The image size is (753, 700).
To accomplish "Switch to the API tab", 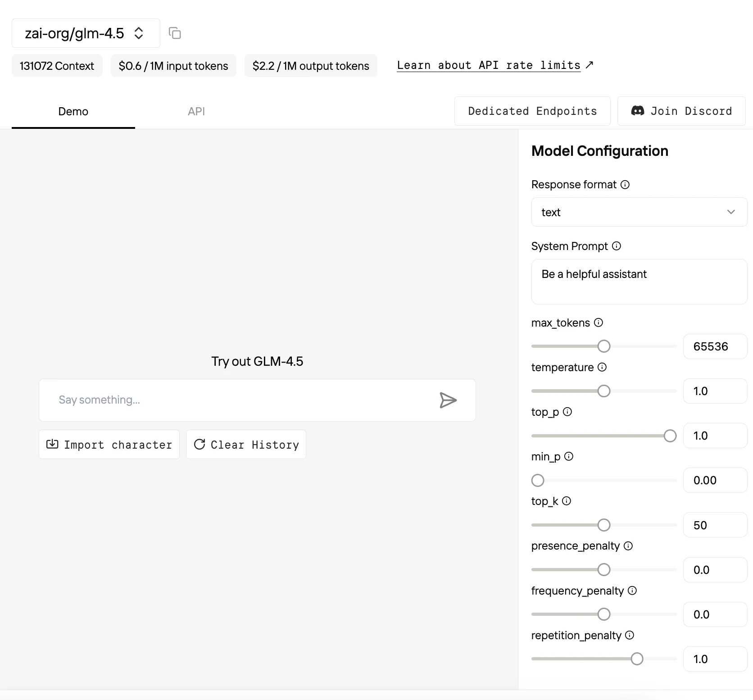I will tap(196, 112).
